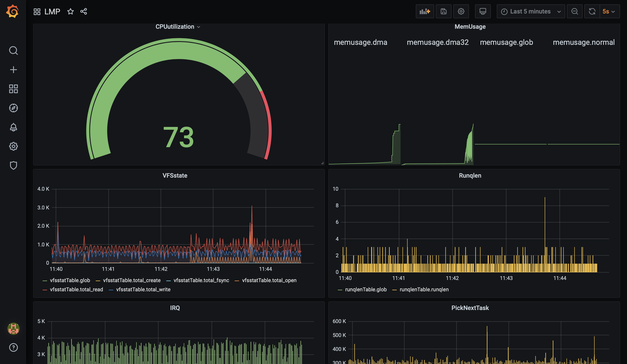This screenshot has width=627, height=364.
Task: Click the Save dashboard disk icon
Action: click(x=443, y=12)
